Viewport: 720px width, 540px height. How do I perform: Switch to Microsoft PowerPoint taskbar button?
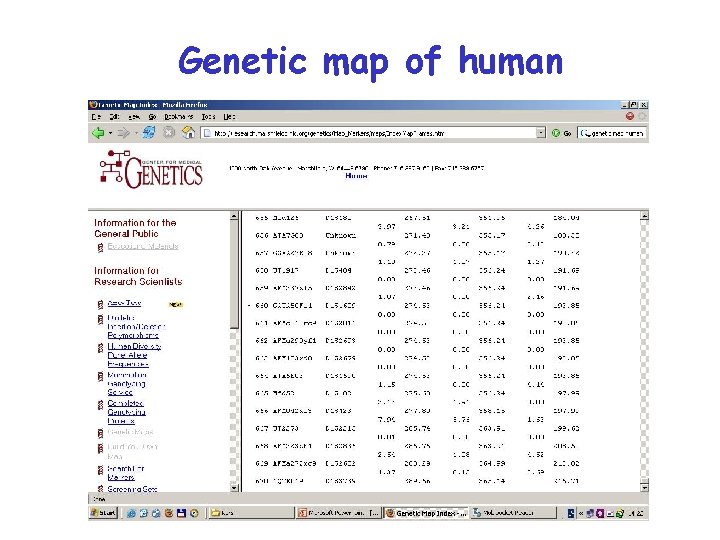click(x=339, y=513)
